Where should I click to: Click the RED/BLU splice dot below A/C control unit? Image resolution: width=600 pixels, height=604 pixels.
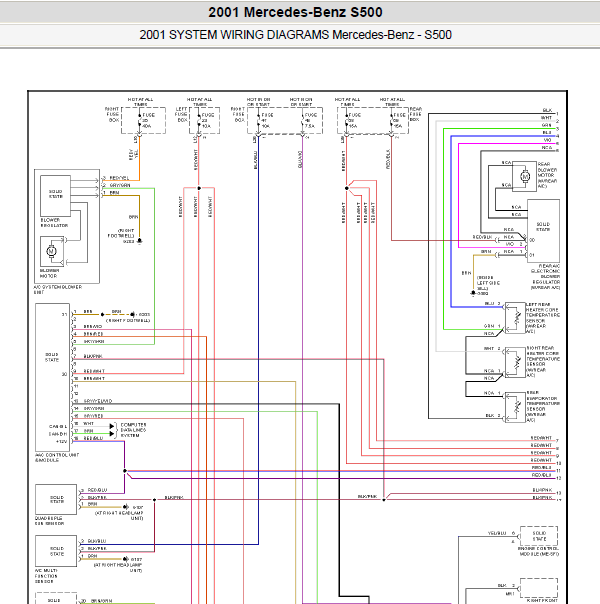124,471
